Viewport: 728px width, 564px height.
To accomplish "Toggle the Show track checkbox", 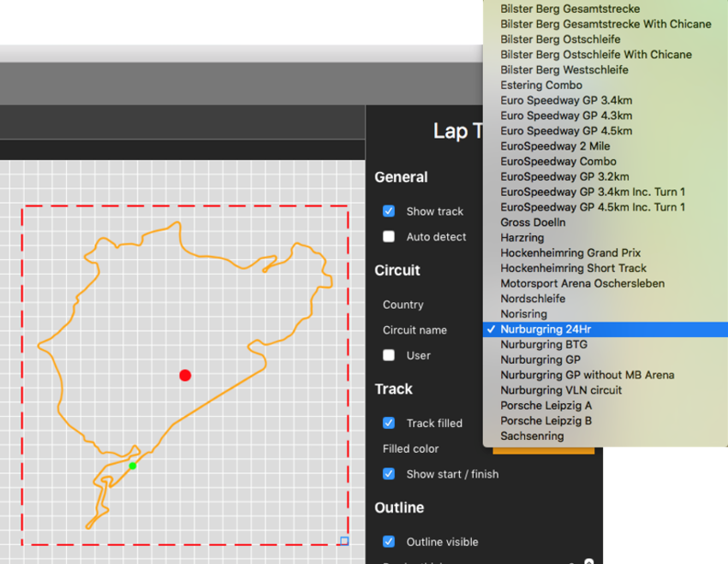I will (x=389, y=211).
